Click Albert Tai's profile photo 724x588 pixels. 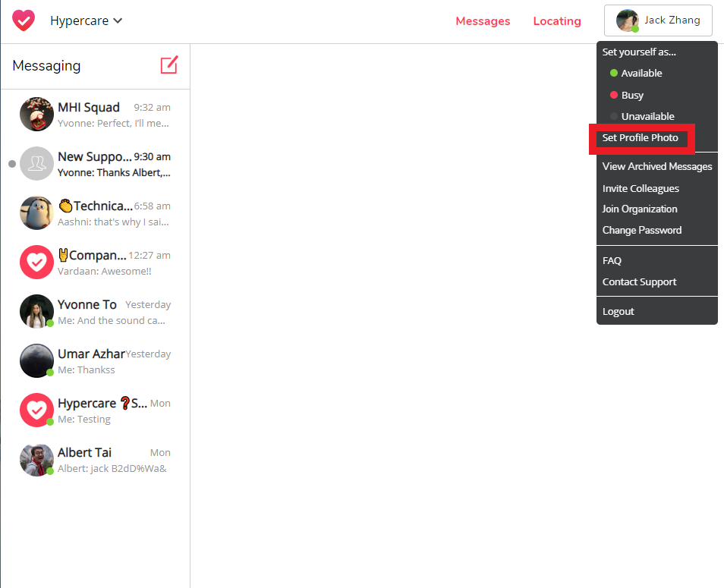pos(37,460)
